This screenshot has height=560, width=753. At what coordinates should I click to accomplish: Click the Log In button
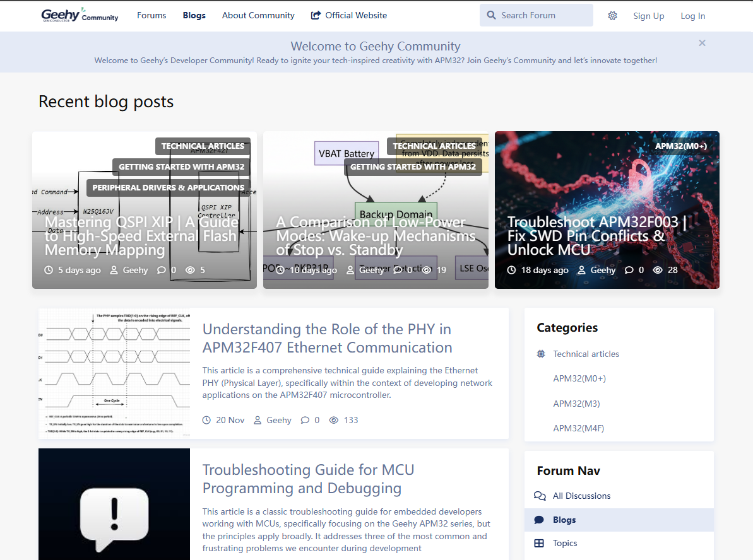pyautogui.click(x=692, y=16)
